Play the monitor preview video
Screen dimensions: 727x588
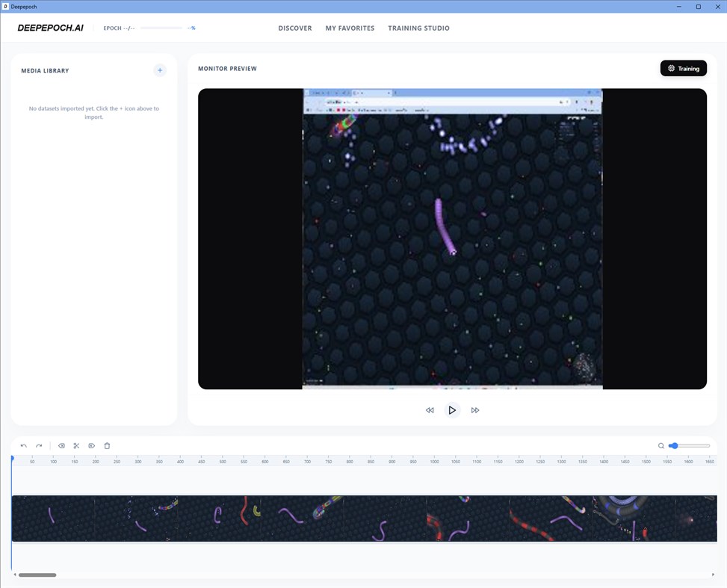tap(452, 410)
